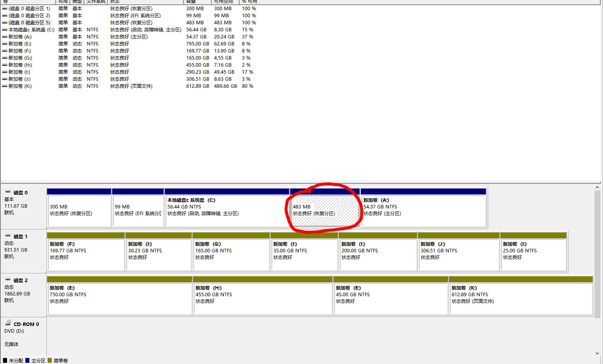
Task: Click the volume icon beside (磁盘 0 磁盘分区 1)
Action: coord(5,8)
